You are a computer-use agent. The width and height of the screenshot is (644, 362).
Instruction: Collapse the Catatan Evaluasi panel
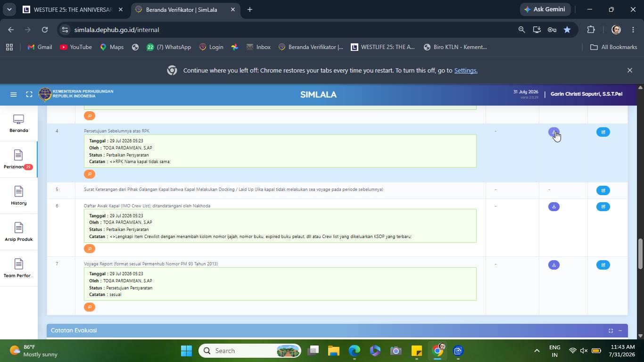pos(620,330)
